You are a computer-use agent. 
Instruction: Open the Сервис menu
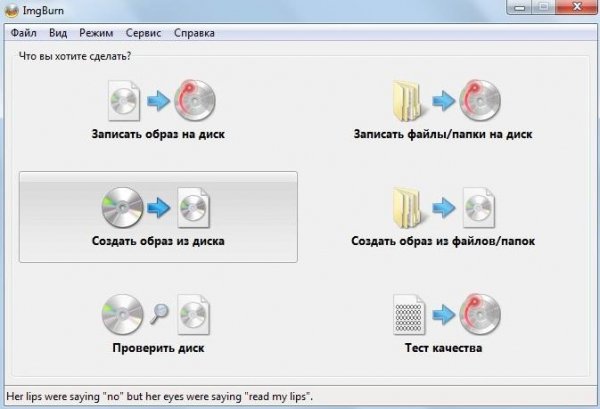(x=143, y=33)
